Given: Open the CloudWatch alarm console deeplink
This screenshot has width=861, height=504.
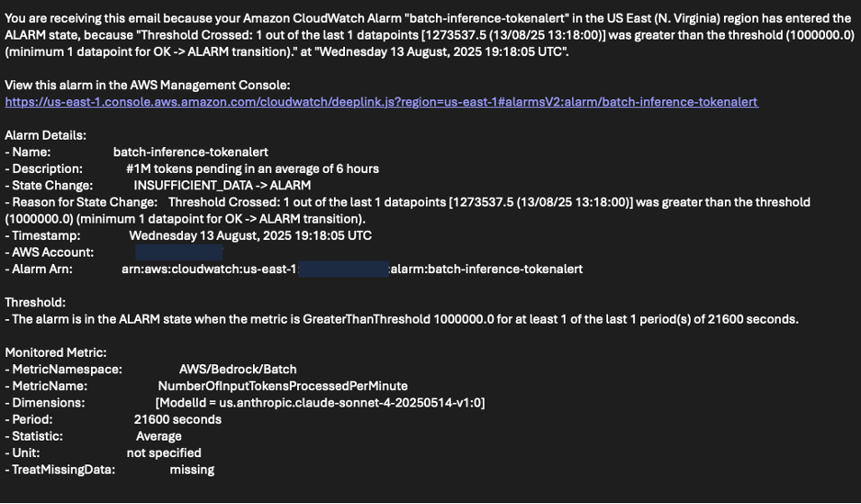Looking at the screenshot, I should pyautogui.click(x=381, y=101).
